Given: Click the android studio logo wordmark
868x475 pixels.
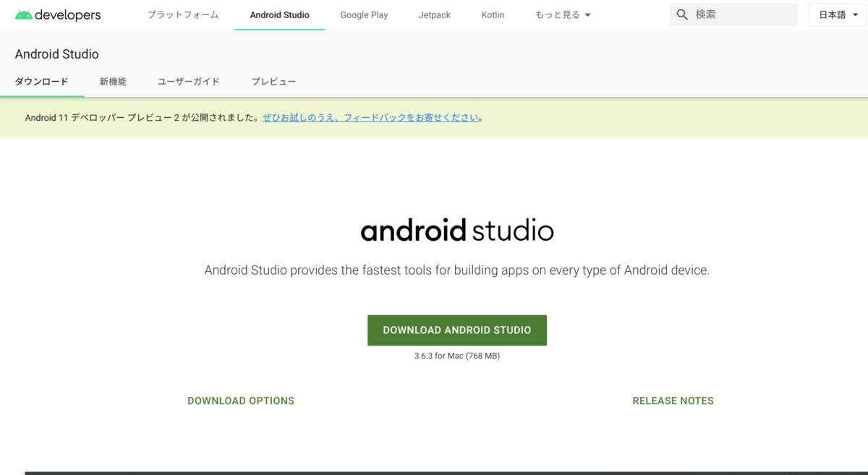Looking at the screenshot, I should (x=457, y=231).
